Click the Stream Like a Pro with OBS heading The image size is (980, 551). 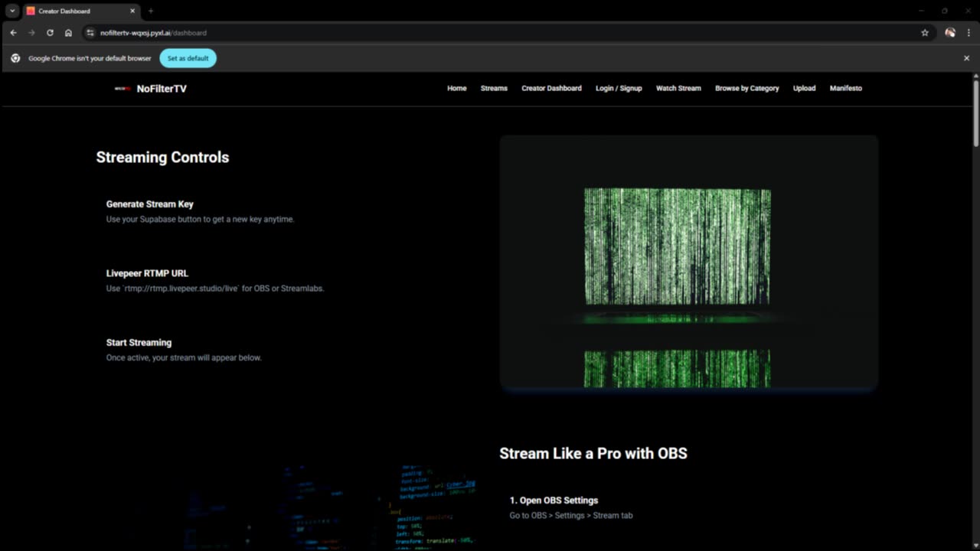point(593,453)
